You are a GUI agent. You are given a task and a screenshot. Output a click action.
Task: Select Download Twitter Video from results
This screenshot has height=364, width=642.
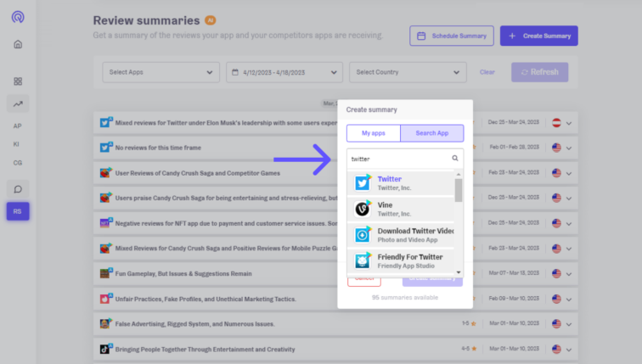pos(401,235)
